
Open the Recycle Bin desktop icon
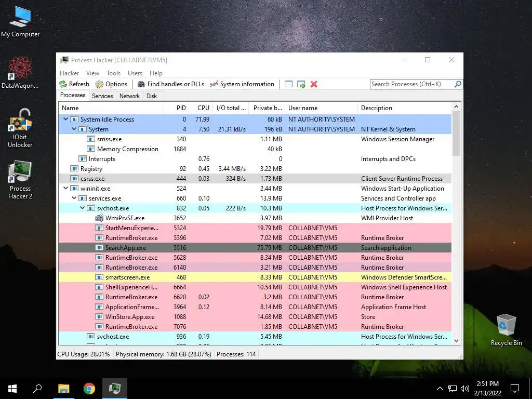point(506,330)
